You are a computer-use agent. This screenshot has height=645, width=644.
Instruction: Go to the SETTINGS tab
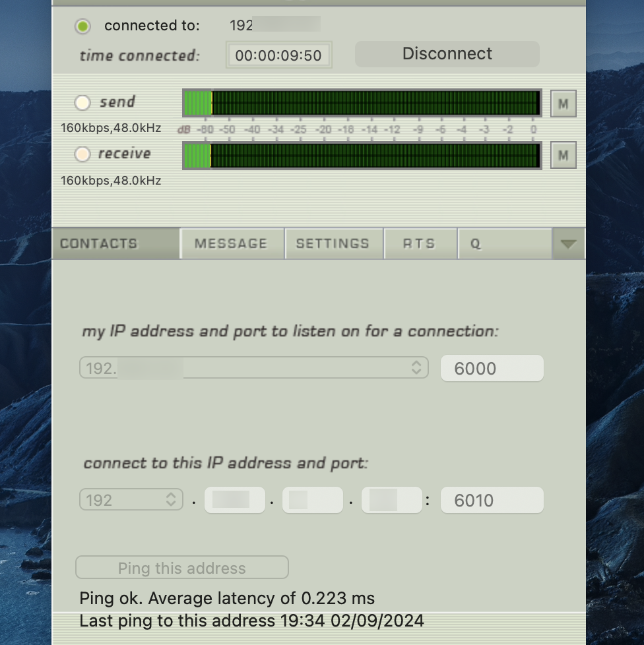333,243
